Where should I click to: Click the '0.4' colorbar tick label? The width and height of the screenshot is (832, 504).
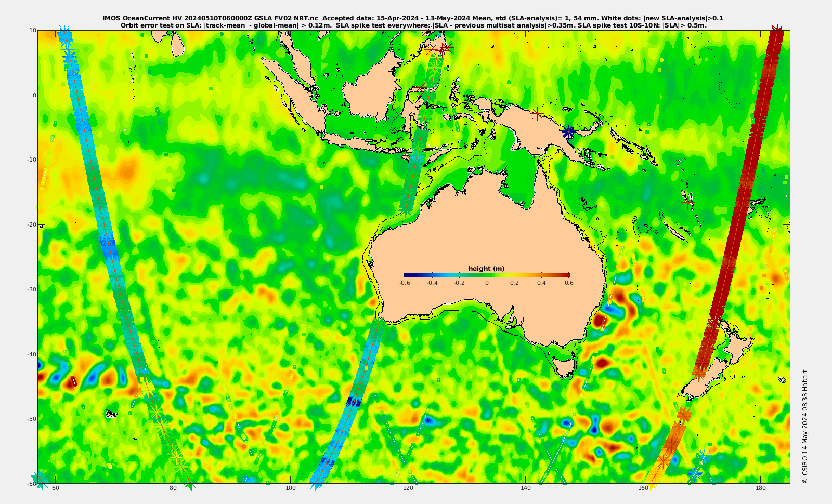tap(541, 283)
